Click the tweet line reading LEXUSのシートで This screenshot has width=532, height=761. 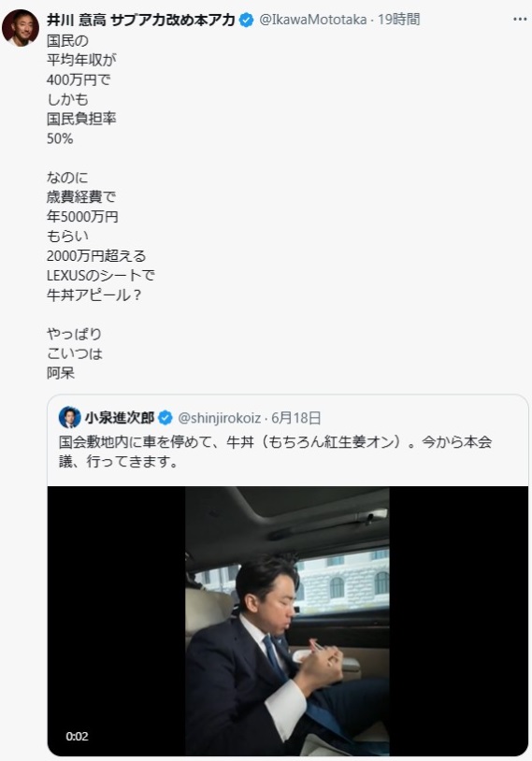[x=101, y=276]
